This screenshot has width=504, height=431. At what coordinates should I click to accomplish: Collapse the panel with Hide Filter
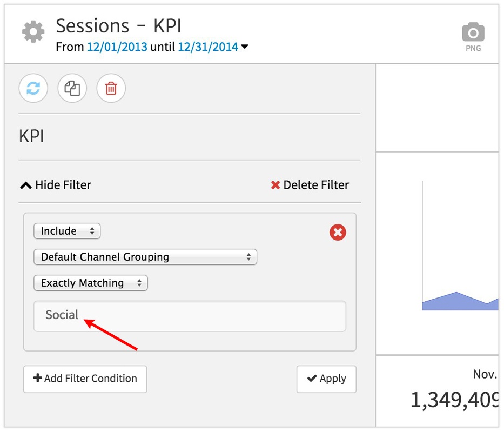(56, 185)
